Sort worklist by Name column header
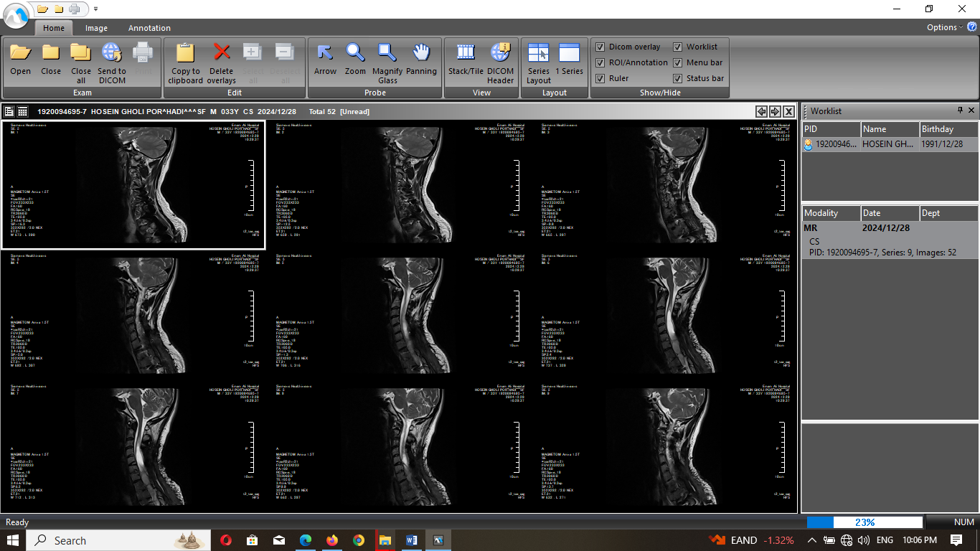Screen dimensions: 980x551 [x=890, y=129]
